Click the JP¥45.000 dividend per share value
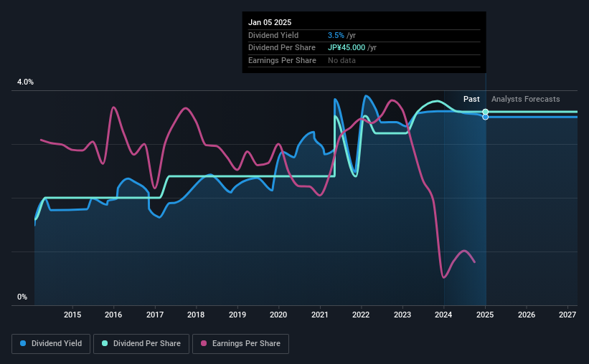 (347, 48)
